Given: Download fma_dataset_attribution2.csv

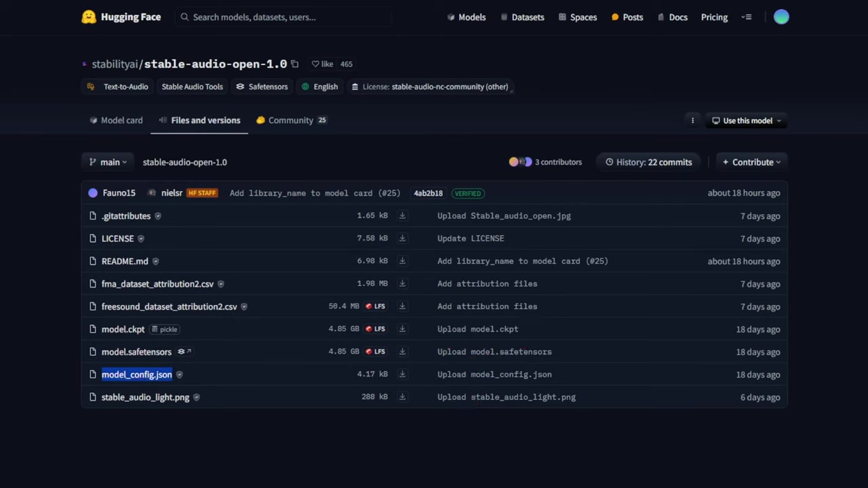Looking at the screenshot, I should pos(402,284).
